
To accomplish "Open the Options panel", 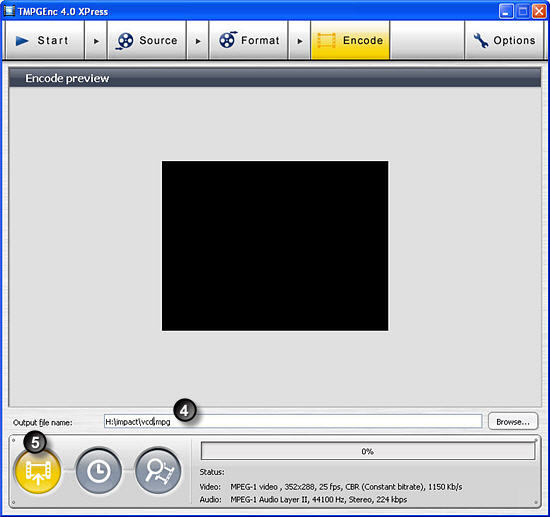I will pyautogui.click(x=504, y=40).
